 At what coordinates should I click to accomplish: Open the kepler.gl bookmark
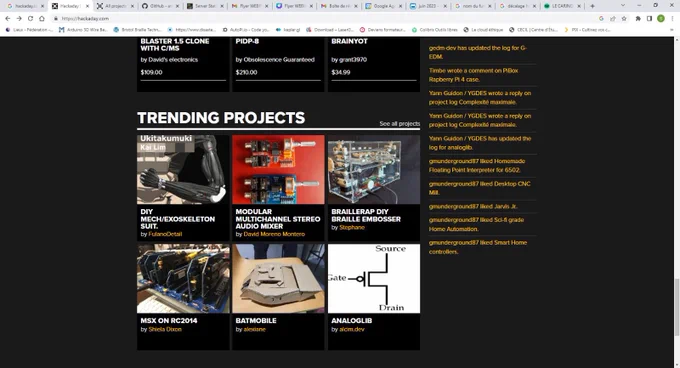click(288, 30)
